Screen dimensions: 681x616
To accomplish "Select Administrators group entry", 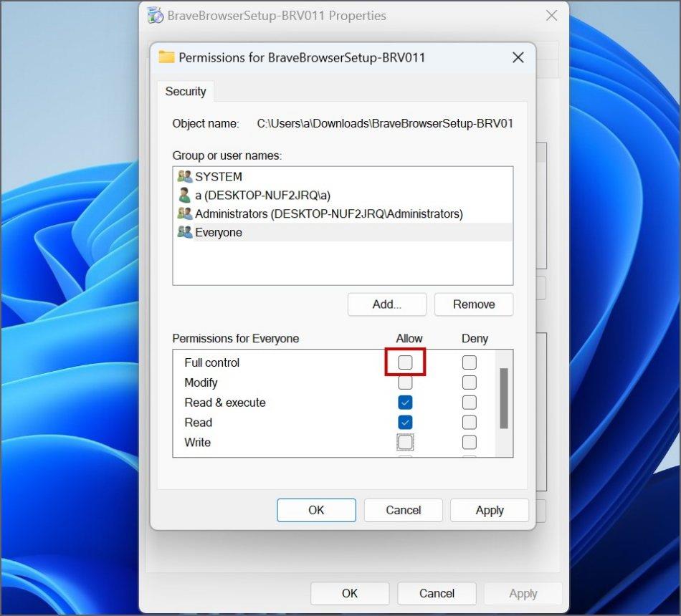I will click(x=343, y=213).
